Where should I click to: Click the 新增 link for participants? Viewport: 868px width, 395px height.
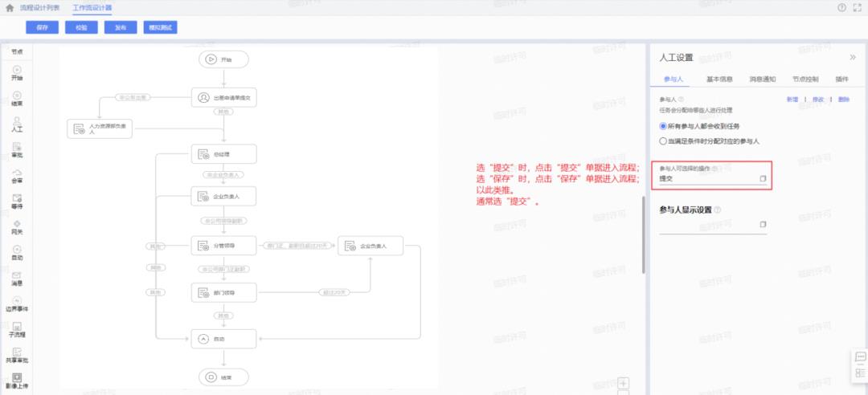[x=792, y=100]
